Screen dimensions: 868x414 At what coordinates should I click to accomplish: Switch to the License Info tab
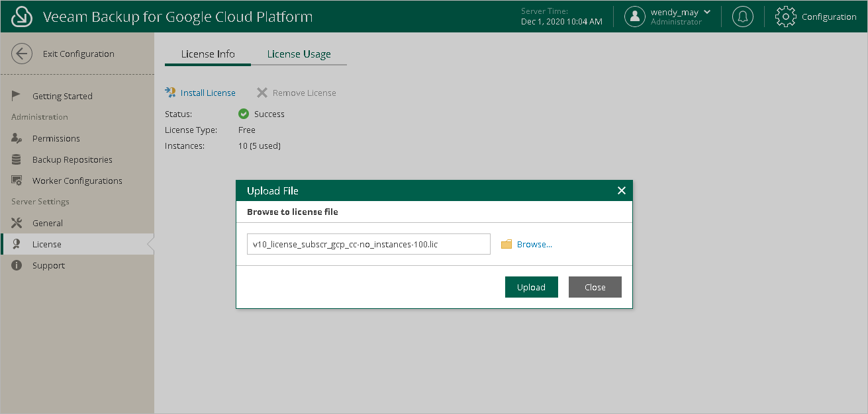pos(208,54)
